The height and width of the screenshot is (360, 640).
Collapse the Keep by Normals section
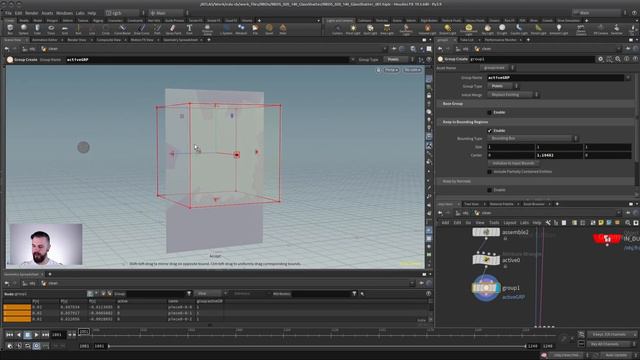[x=536, y=181]
